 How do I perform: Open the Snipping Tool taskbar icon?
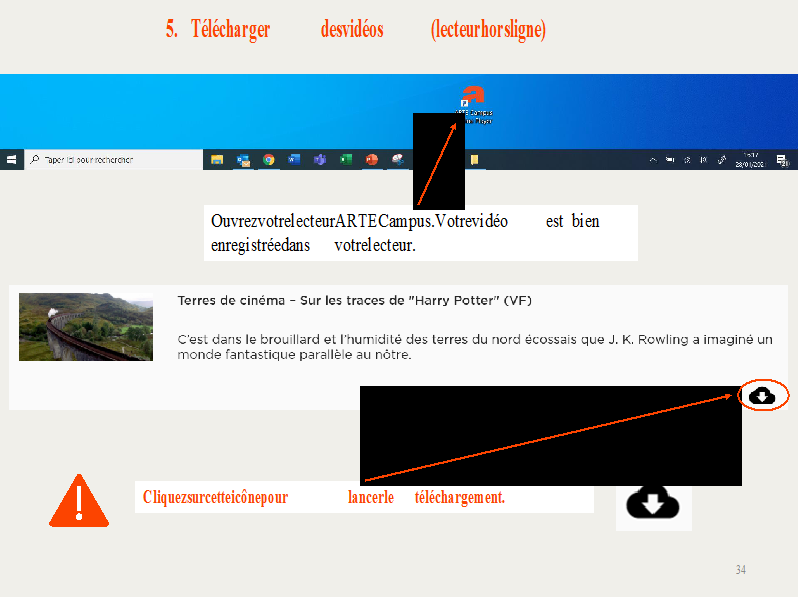[x=397, y=160]
